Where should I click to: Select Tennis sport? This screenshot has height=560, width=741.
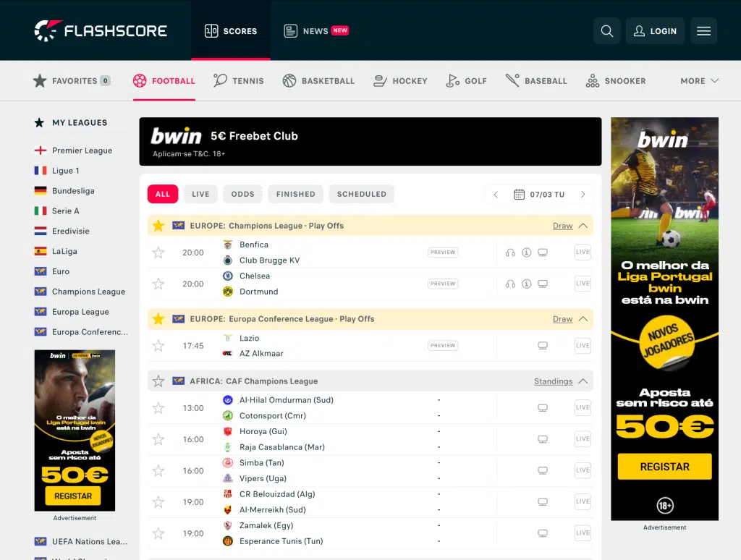(239, 81)
